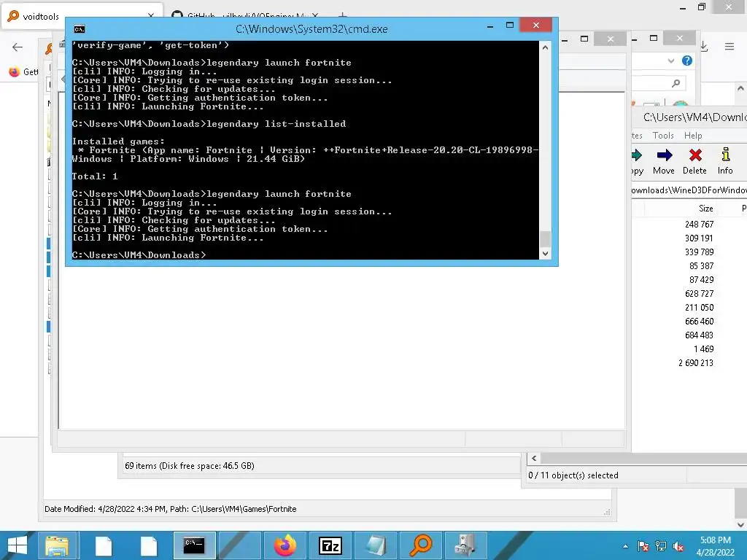
Task: Show hidden tray icons arrow
Action: click(x=625, y=547)
